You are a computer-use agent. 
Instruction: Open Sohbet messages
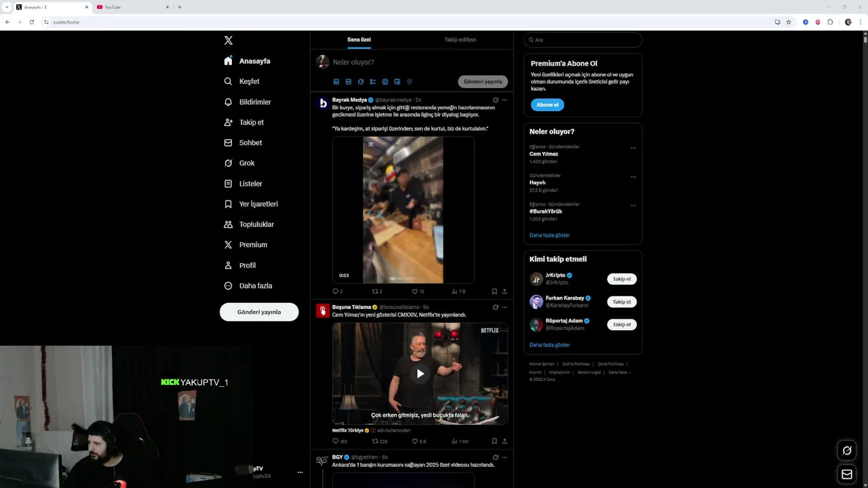(243, 142)
